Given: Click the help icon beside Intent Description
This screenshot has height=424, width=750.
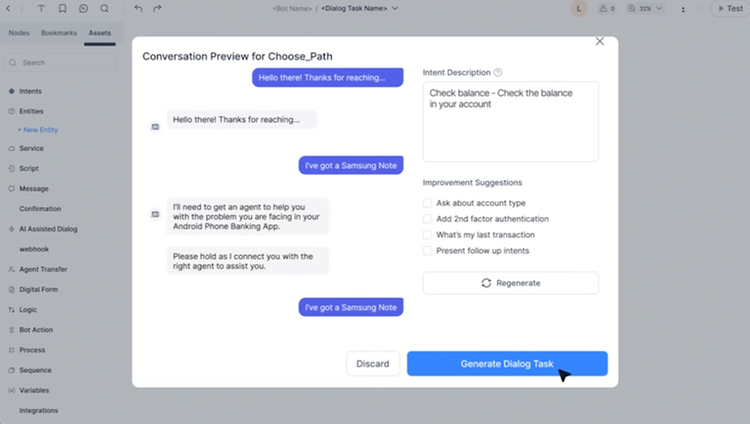Looking at the screenshot, I should click(x=497, y=72).
